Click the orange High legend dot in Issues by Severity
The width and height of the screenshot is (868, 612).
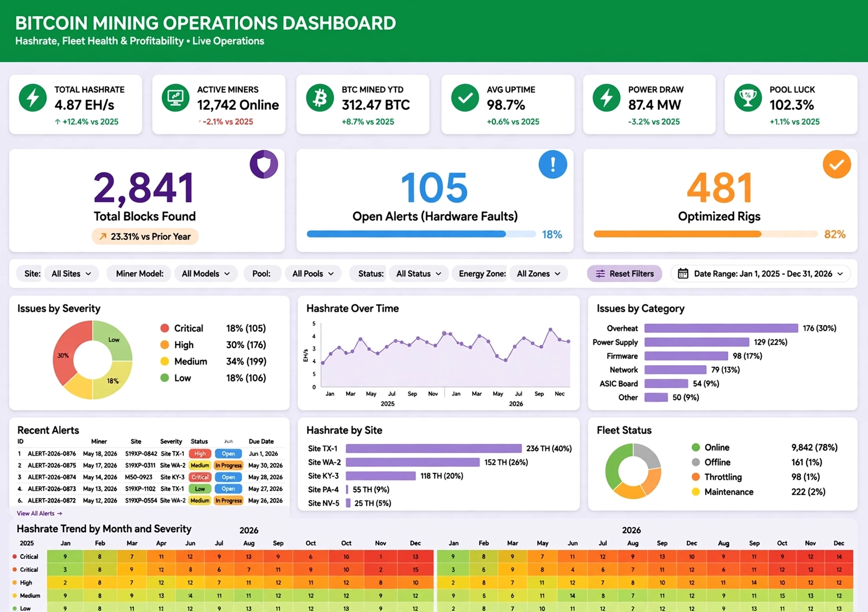165,345
